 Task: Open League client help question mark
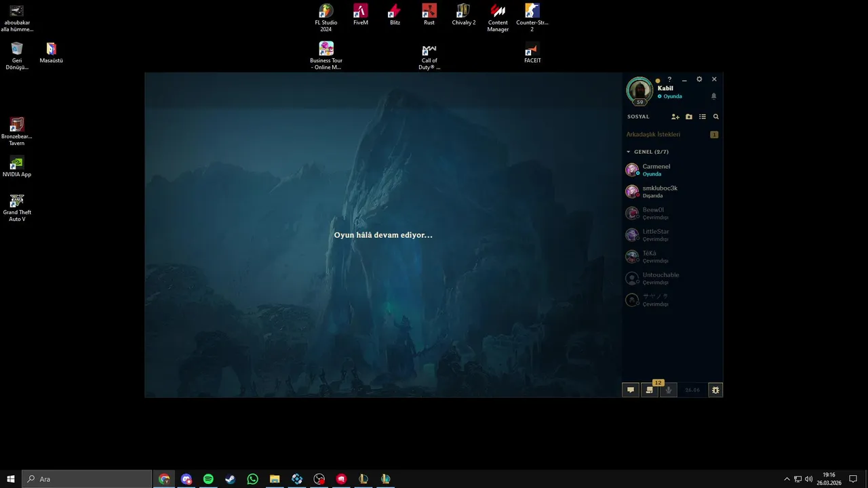tap(669, 79)
